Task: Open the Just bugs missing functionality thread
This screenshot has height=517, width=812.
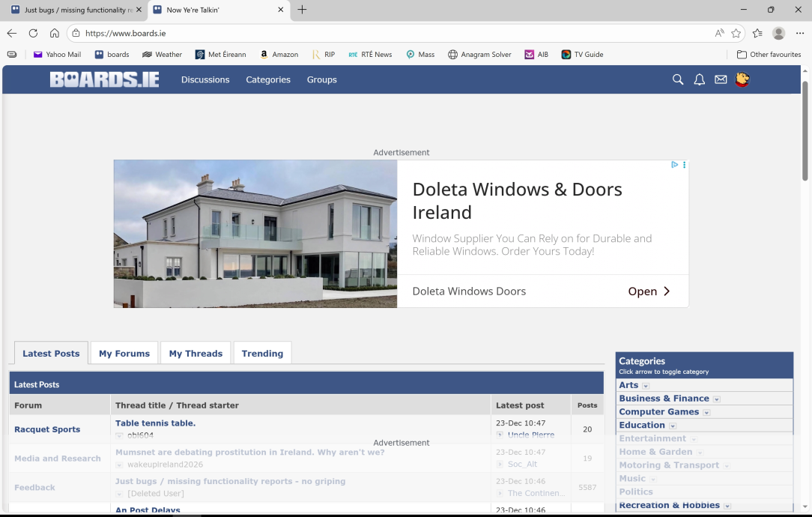Action: 231,481
